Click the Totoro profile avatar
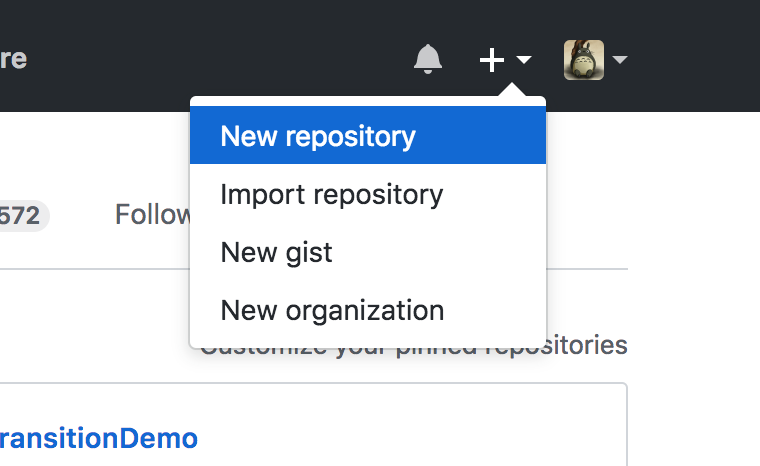This screenshot has width=760, height=466. [x=583, y=60]
